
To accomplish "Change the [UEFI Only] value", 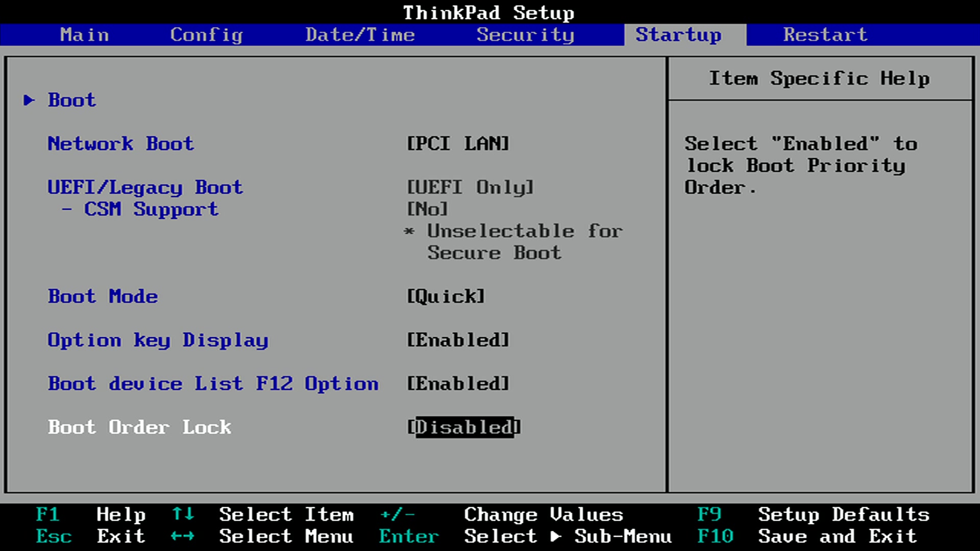I will [470, 187].
